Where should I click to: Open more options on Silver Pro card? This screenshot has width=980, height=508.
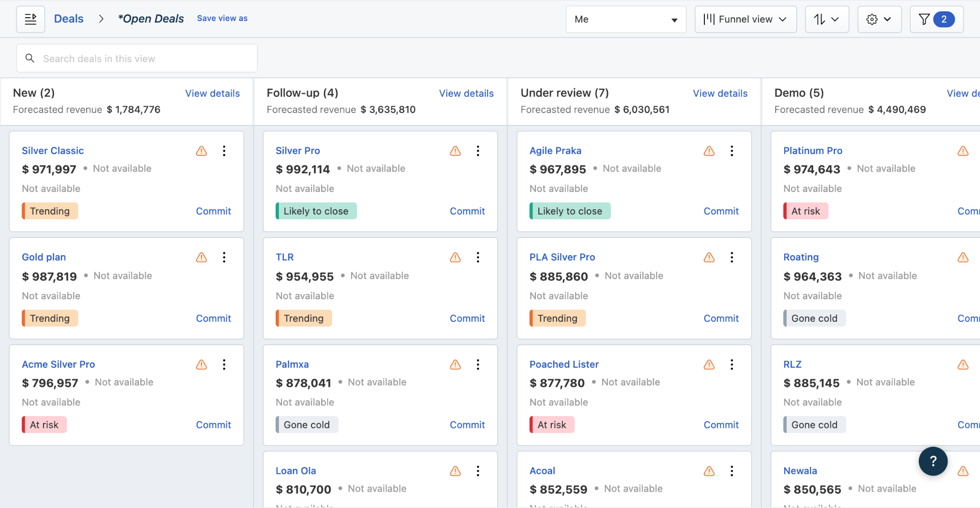(478, 151)
